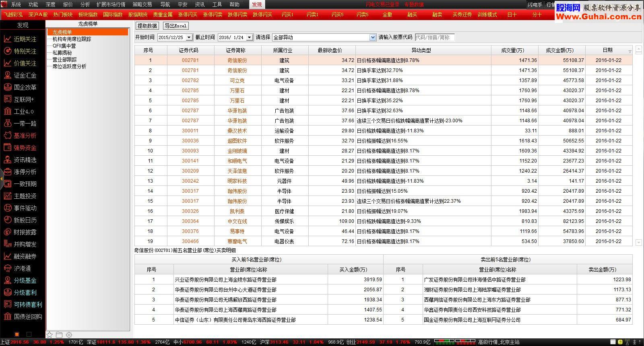The height and width of the screenshot is (346, 644).
Task: Select 机构专用席位跟踪 in the tree
Action: [x=72, y=39]
